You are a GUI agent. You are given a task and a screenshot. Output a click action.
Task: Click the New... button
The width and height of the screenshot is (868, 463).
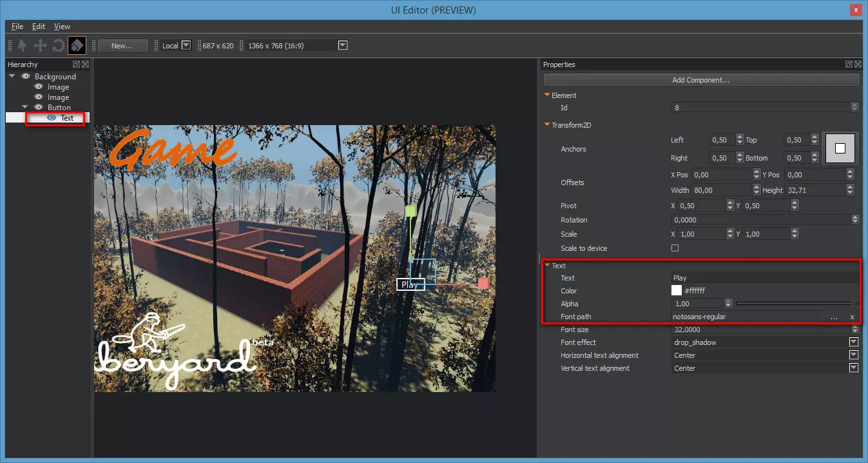tap(122, 46)
